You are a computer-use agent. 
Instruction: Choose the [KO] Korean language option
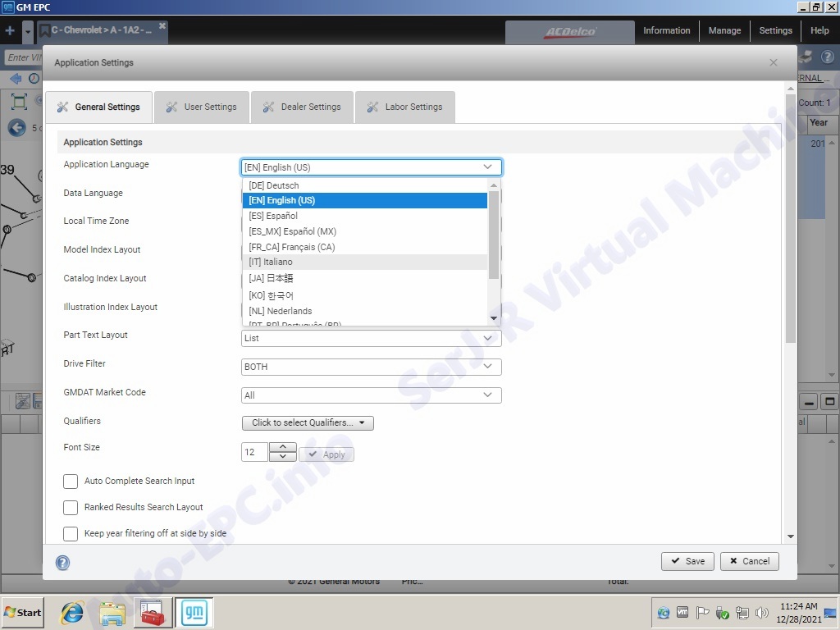[365, 295]
